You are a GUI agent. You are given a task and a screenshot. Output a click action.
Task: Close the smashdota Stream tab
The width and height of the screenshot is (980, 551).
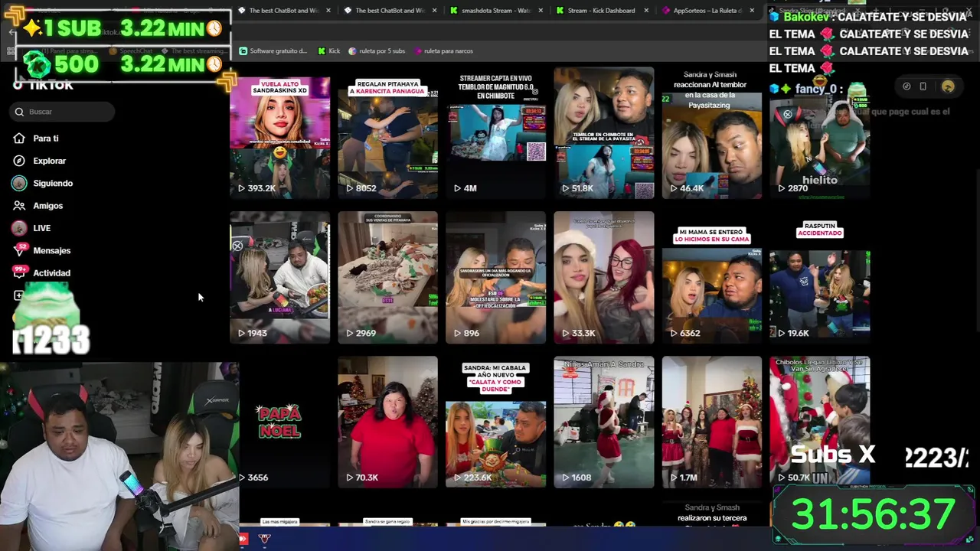coord(541,11)
